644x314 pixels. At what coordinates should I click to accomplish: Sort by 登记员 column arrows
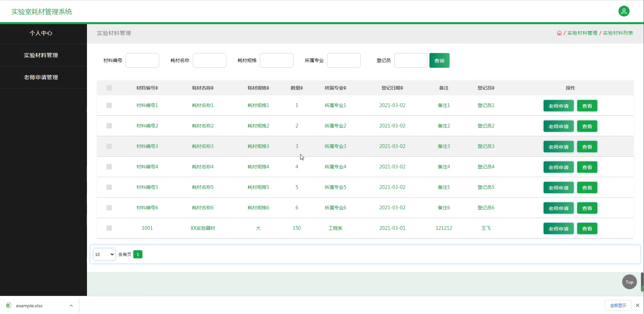pos(493,88)
